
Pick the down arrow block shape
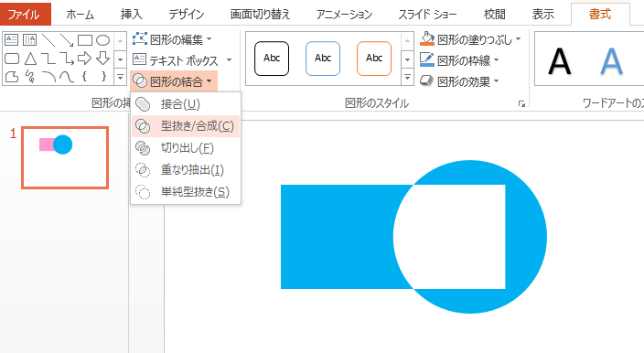coord(102,59)
